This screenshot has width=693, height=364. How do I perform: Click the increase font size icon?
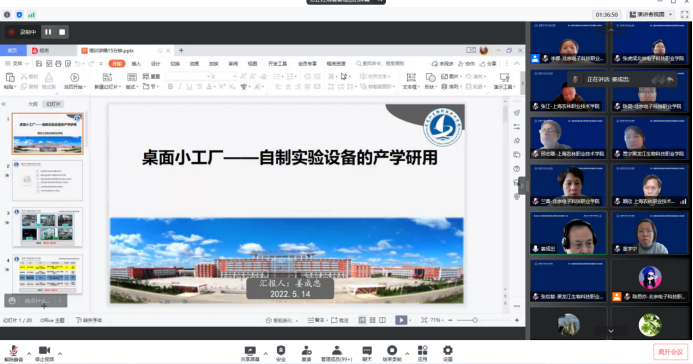[x=243, y=76]
